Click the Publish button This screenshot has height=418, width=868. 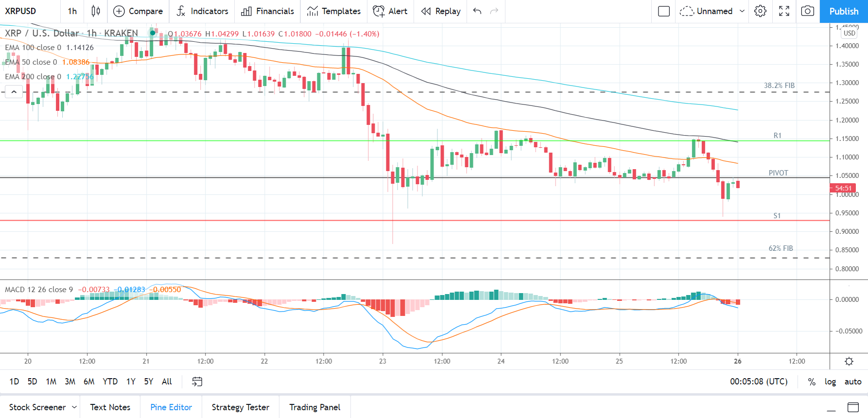[x=844, y=11]
